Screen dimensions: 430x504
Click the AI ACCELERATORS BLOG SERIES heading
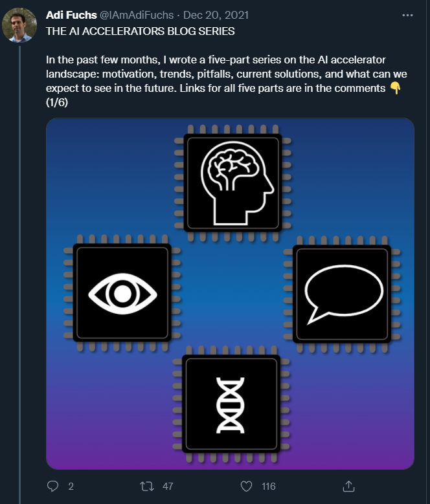141,30
